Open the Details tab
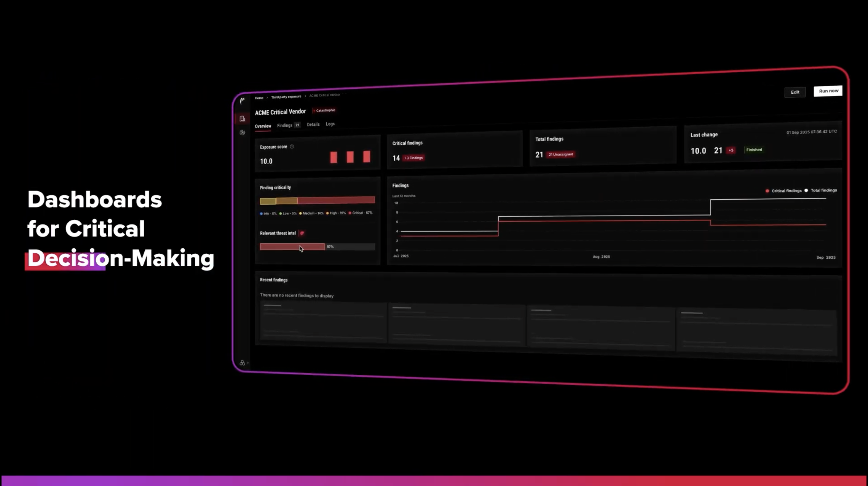This screenshot has width=868, height=486. pyautogui.click(x=313, y=125)
